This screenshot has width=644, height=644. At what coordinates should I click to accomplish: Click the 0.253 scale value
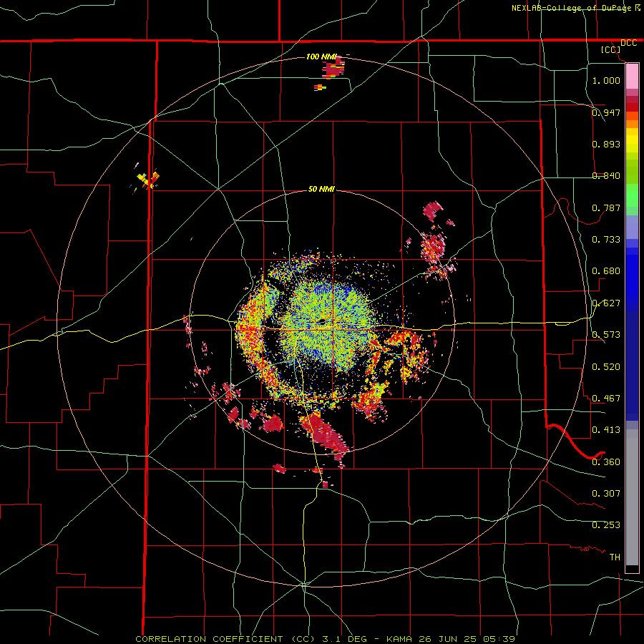click(x=606, y=525)
